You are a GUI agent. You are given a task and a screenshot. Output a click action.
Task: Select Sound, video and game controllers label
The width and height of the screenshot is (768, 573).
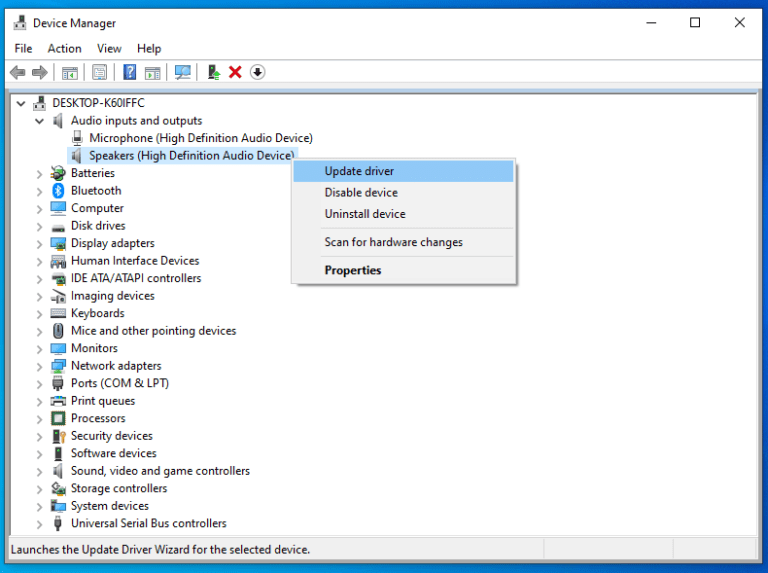click(x=160, y=471)
